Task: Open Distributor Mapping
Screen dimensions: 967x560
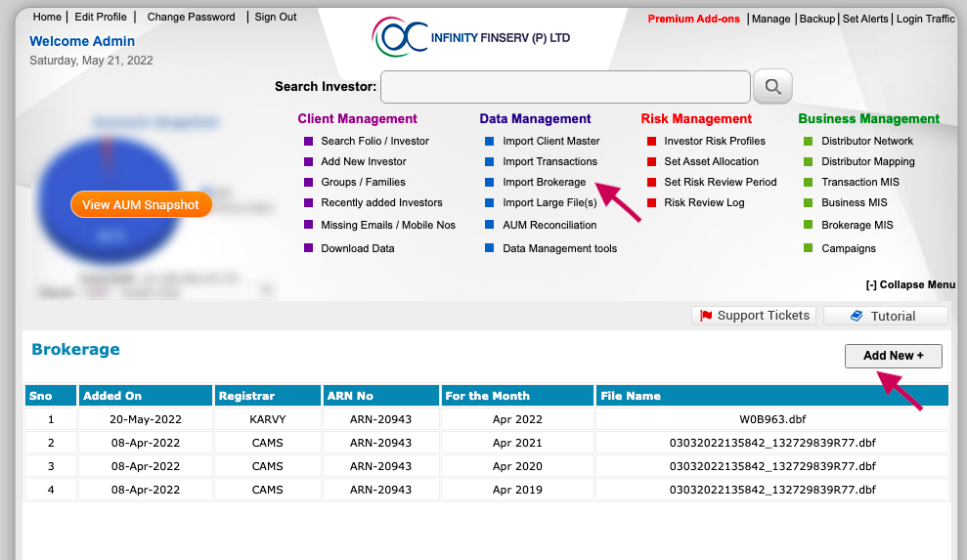Action: 867,161
